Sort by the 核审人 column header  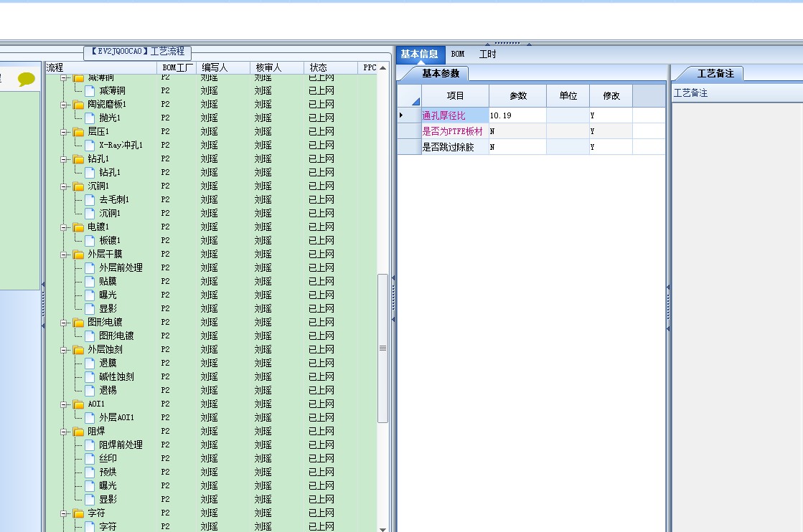(277, 67)
